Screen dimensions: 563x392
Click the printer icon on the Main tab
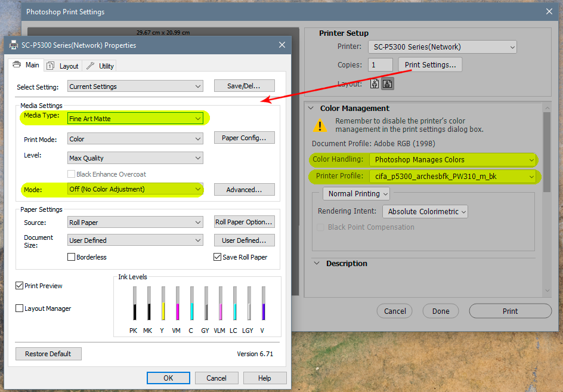click(17, 64)
